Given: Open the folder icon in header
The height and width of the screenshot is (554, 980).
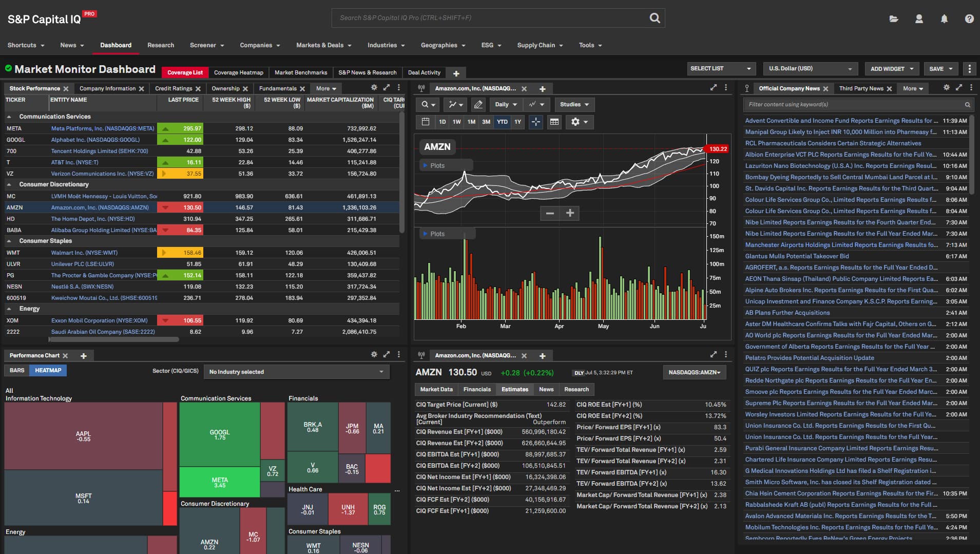Looking at the screenshot, I should 894,18.
